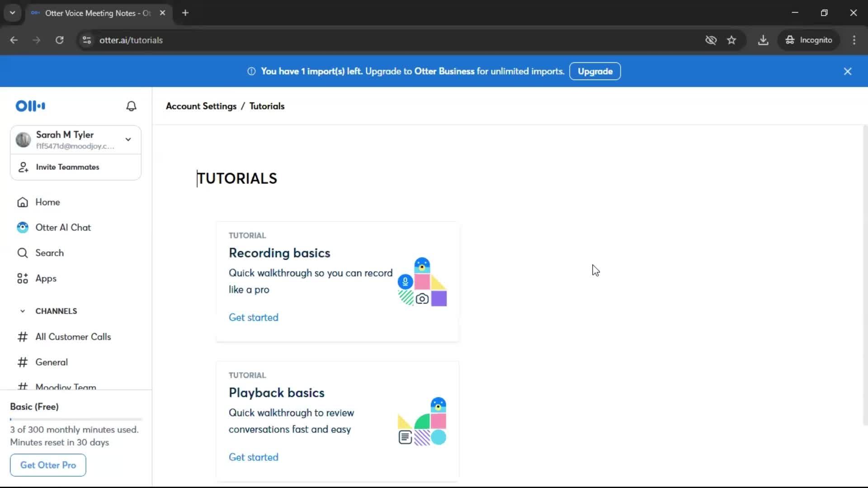Bookmark this tab with the star icon

(731, 40)
